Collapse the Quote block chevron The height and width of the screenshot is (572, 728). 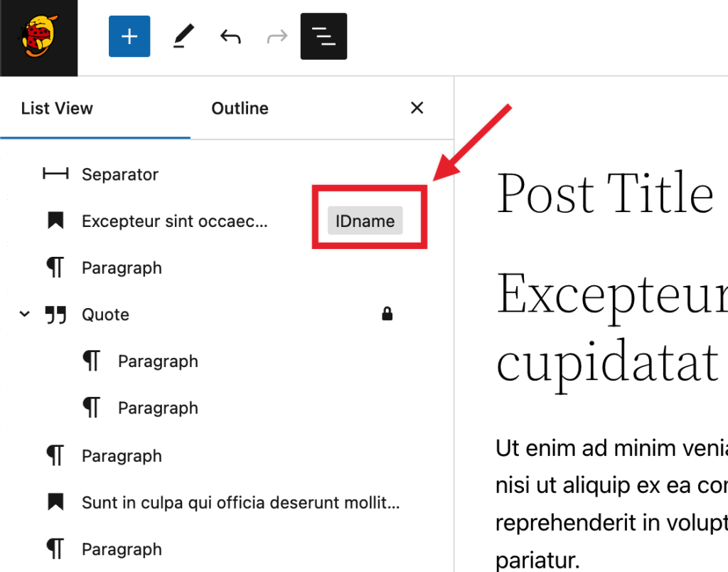[x=25, y=314]
